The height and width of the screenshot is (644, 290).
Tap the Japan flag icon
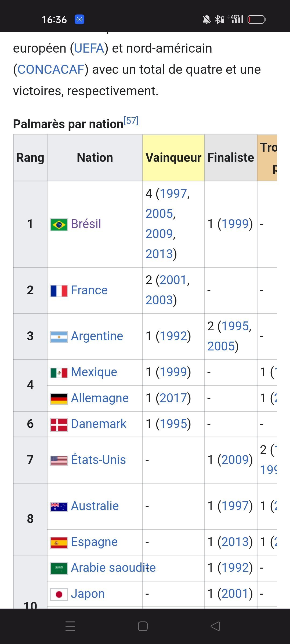click(x=59, y=594)
